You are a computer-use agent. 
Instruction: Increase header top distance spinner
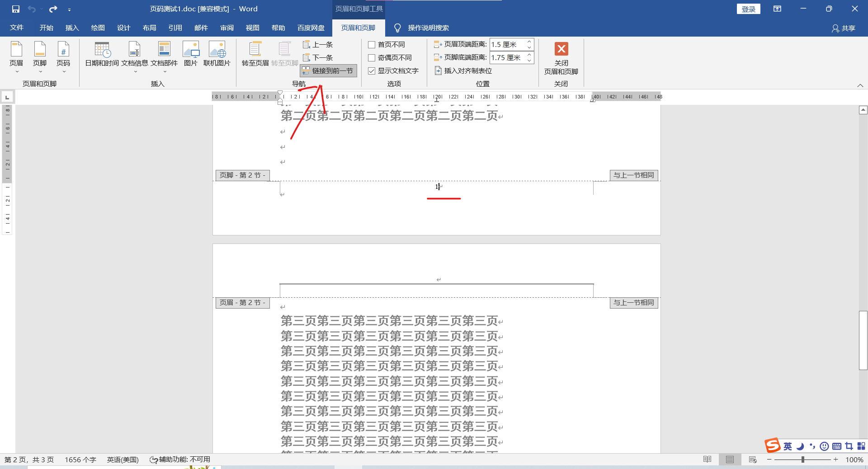(529, 42)
